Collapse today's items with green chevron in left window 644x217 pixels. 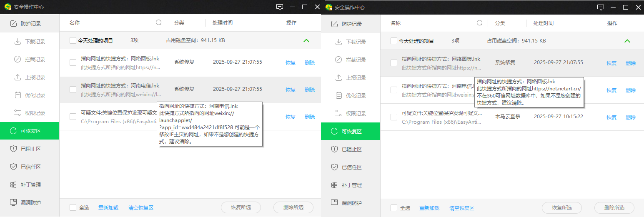pos(306,41)
